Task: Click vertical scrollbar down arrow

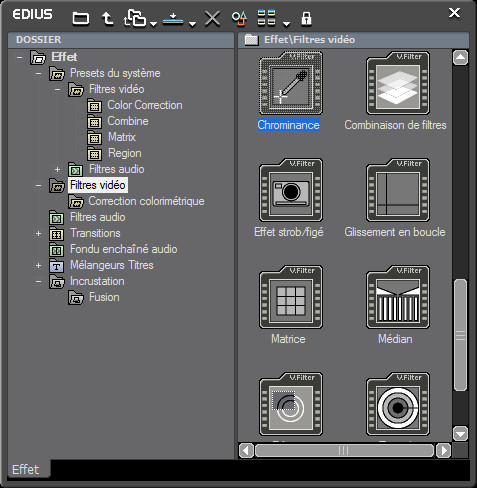Action: pyautogui.click(x=460, y=434)
